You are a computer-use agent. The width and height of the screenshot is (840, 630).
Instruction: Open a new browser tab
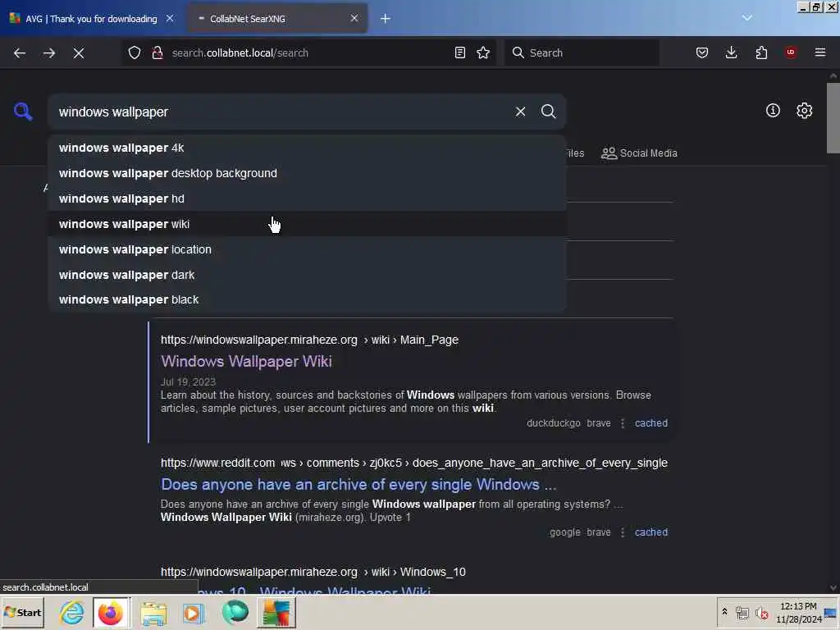point(386,19)
